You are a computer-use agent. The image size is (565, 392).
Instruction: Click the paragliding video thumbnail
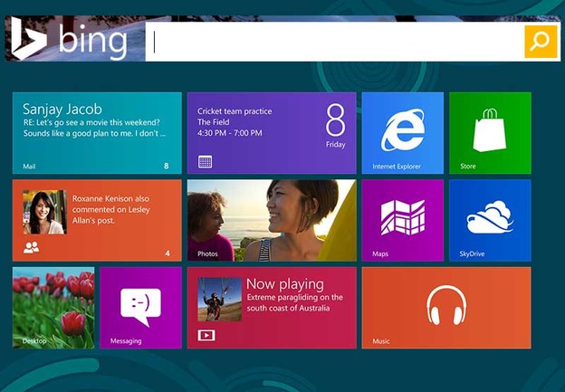click(219, 299)
